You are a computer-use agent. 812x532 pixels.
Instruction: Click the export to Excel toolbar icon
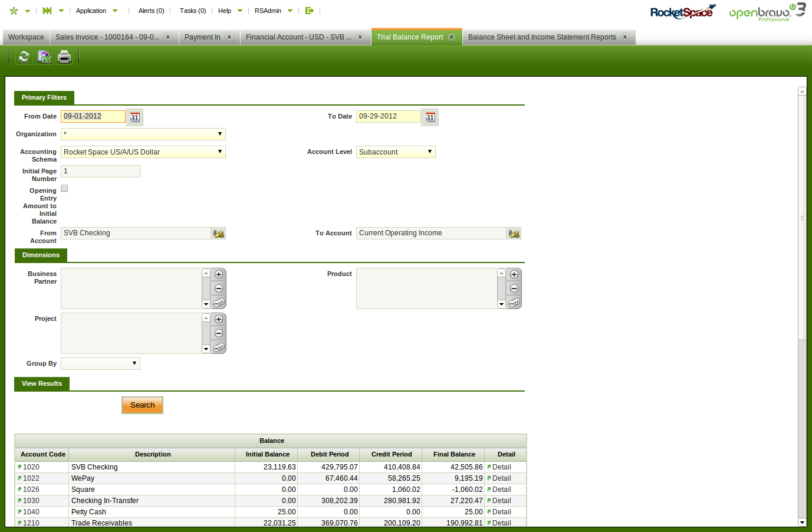tap(44, 57)
